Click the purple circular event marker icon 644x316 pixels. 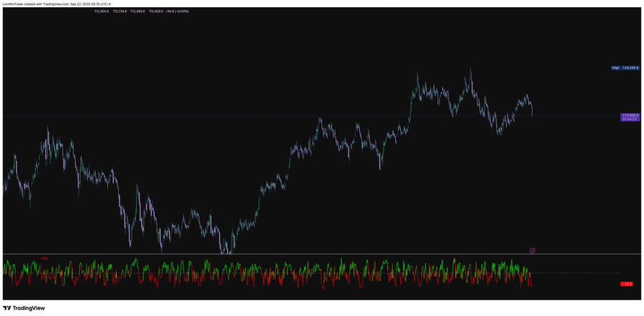coord(532,251)
